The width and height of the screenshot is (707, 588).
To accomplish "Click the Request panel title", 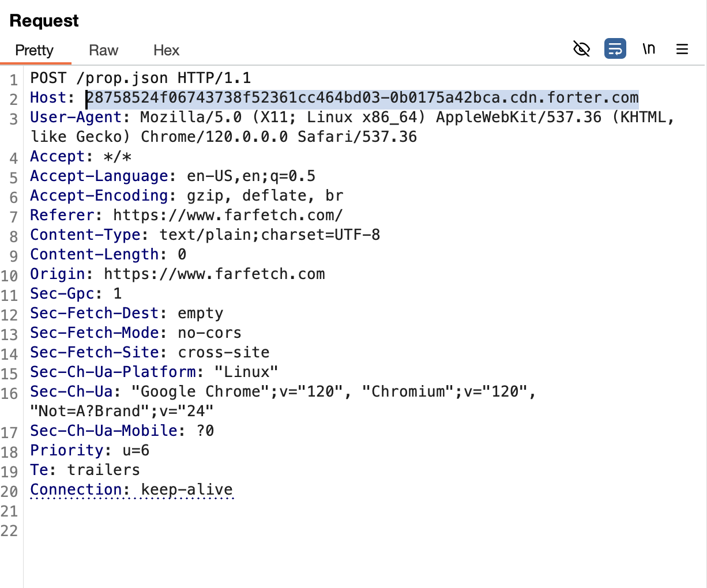I will point(44,21).
